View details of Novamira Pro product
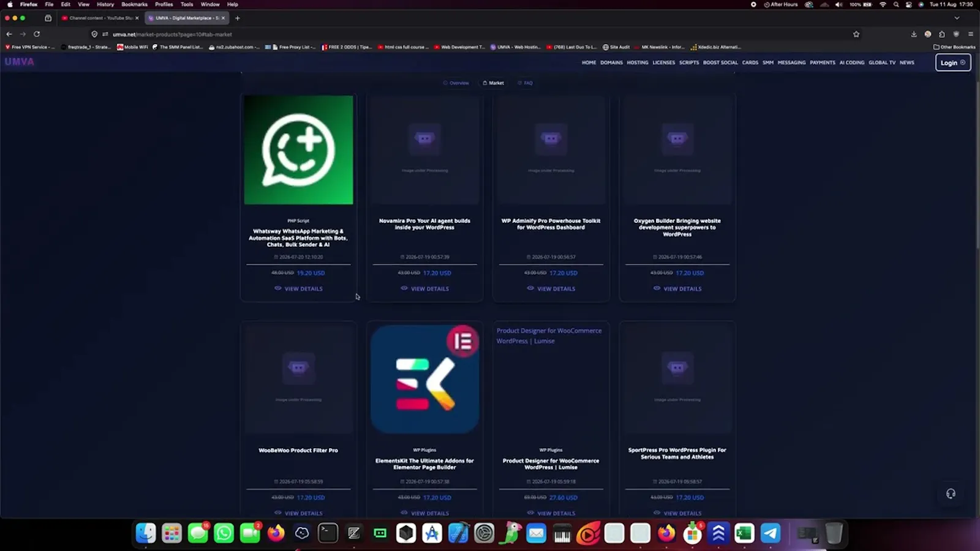 pyautogui.click(x=424, y=288)
